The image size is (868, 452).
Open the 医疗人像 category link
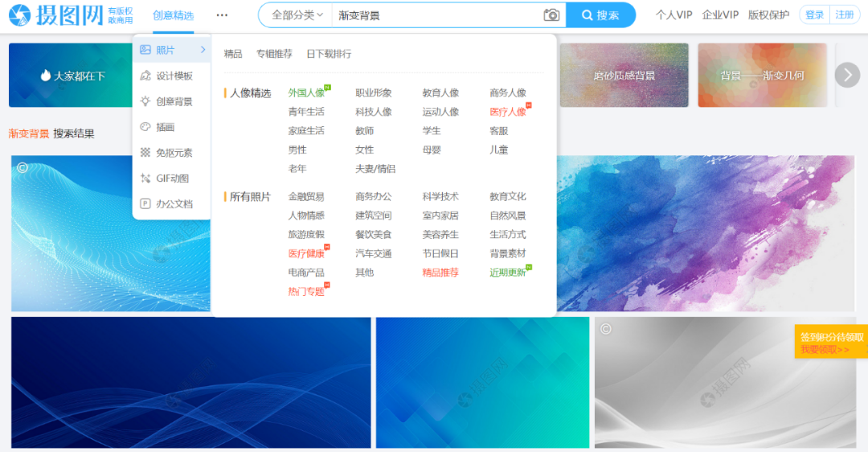click(508, 112)
